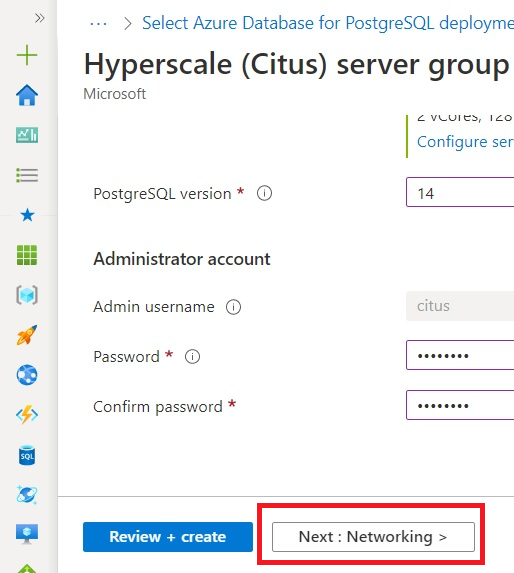
Task: Open the PostgreSQL version dropdown showing 14
Action: coord(460,192)
